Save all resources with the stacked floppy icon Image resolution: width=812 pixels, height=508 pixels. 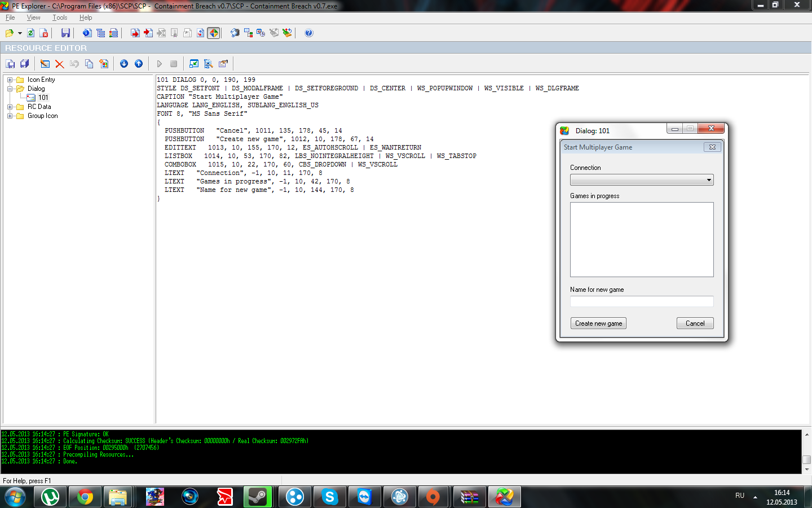pyautogui.click(x=24, y=64)
